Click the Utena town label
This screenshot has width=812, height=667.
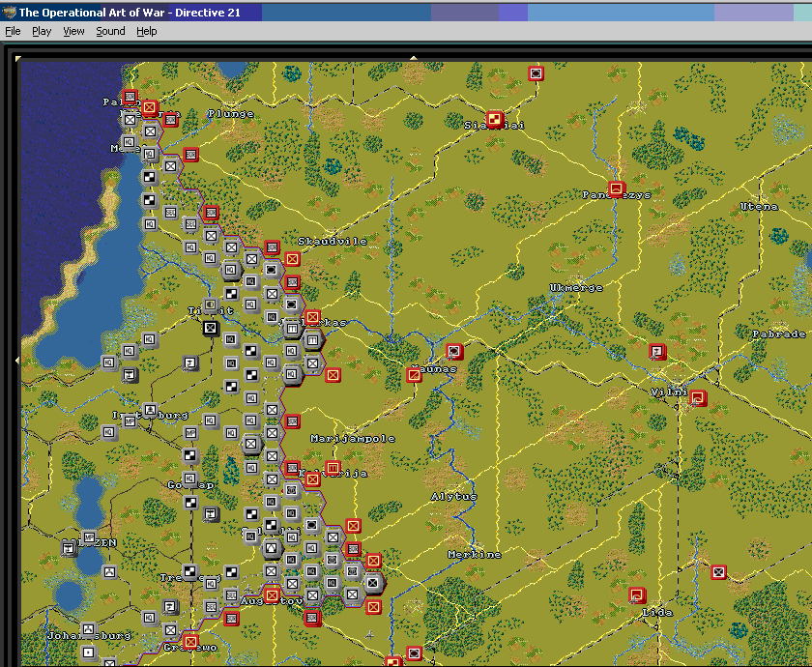[x=759, y=206]
